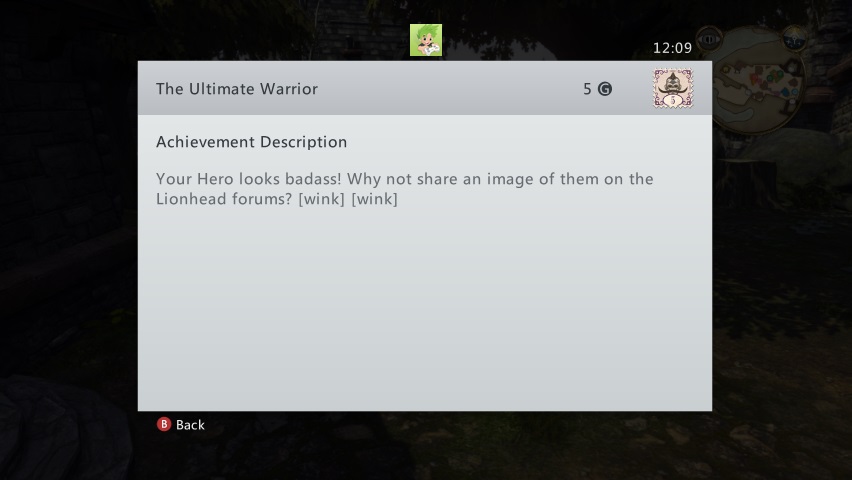Click the [wink] [wink] text
852x480 pixels.
[348, 199]
